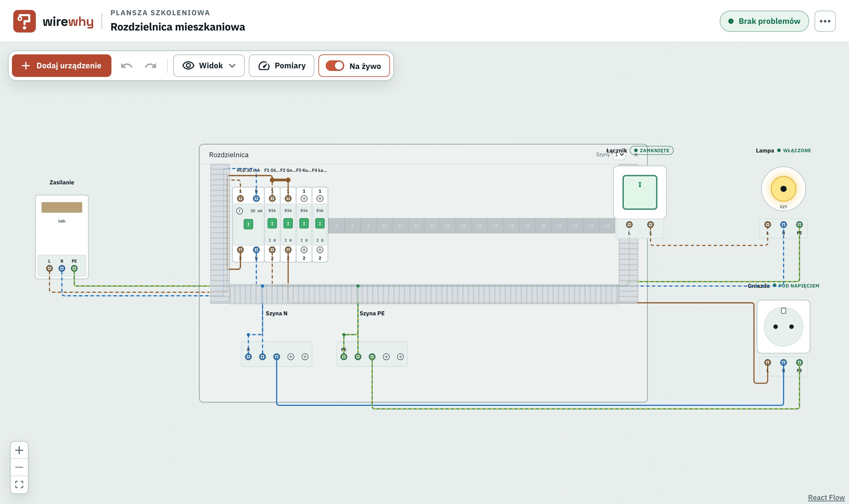Toggle the RCD 30 mA switch
This screenshot has height=504, width=849.
pyautogui.click(x=248, y=224)
